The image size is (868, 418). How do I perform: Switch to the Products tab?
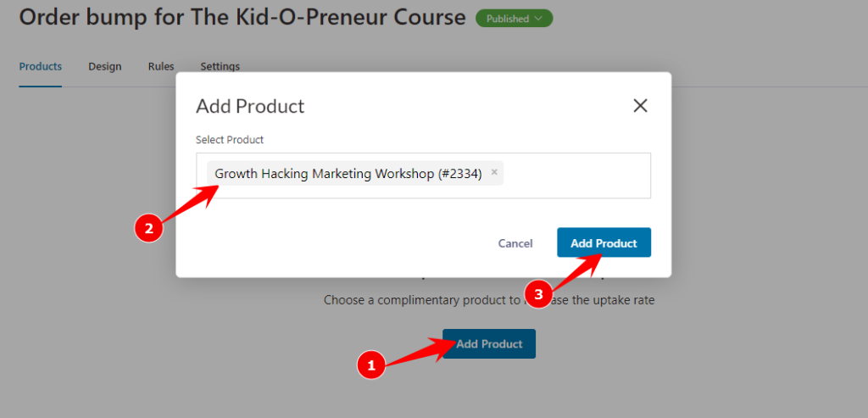(x=41, y=66)
